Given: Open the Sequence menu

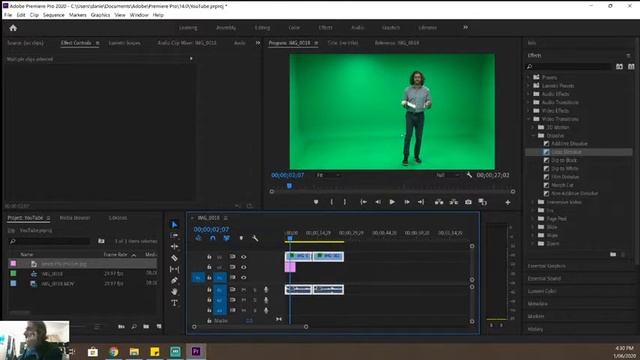Looking at the screenshot, I should 53,15.
